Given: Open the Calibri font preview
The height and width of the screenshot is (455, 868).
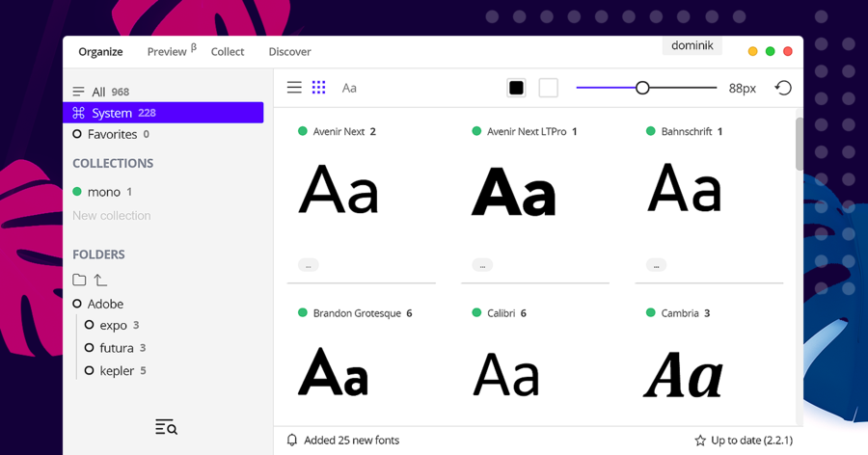Looking at the screenshot, I should click(x=506, y=375).
